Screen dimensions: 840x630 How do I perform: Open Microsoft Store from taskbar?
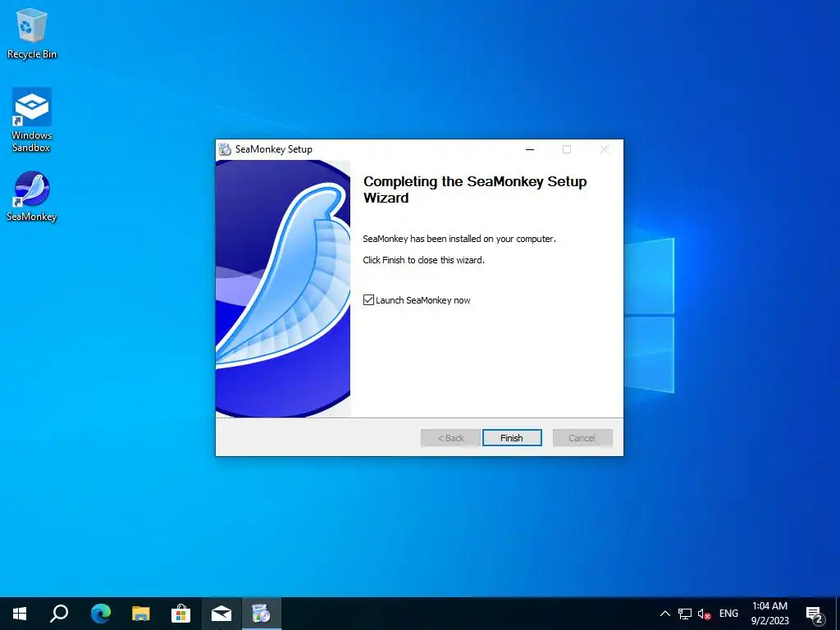tap(181, 614)
